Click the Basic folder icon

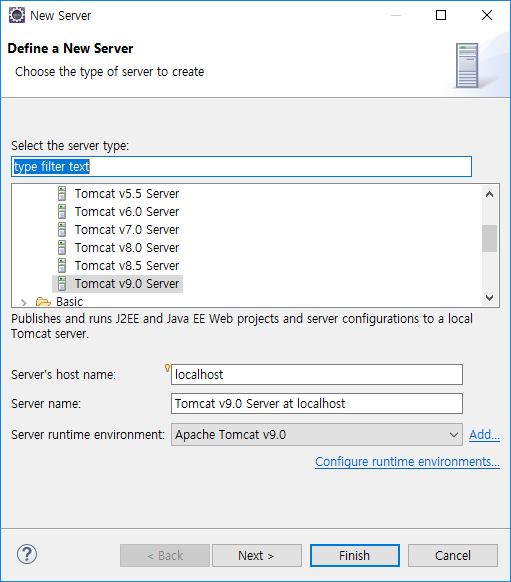point(43,302)
